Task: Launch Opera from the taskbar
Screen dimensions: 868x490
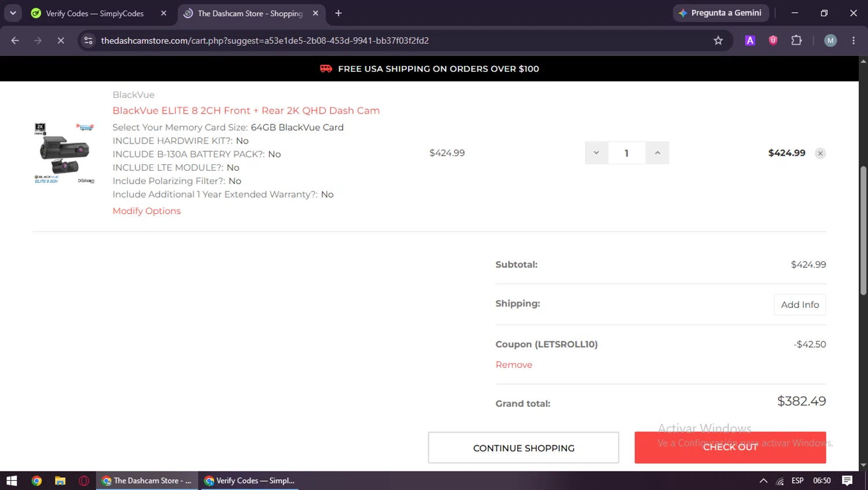Action: (x=84, y=481)
